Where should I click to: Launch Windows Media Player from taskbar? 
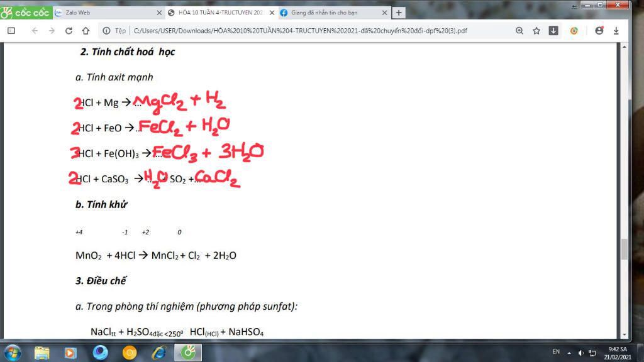[70, 353]
